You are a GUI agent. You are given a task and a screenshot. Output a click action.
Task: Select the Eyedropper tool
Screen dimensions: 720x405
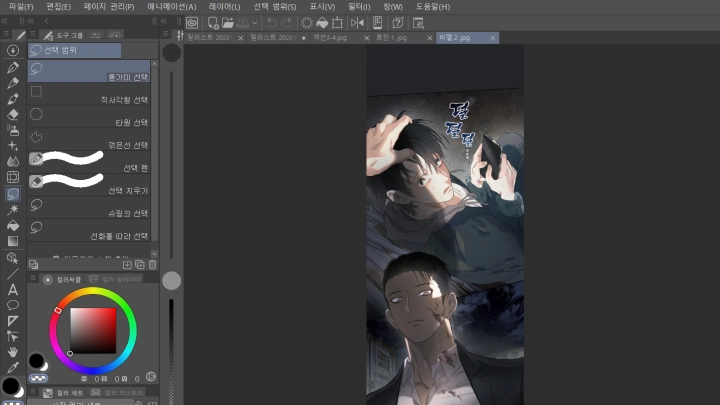13,367
